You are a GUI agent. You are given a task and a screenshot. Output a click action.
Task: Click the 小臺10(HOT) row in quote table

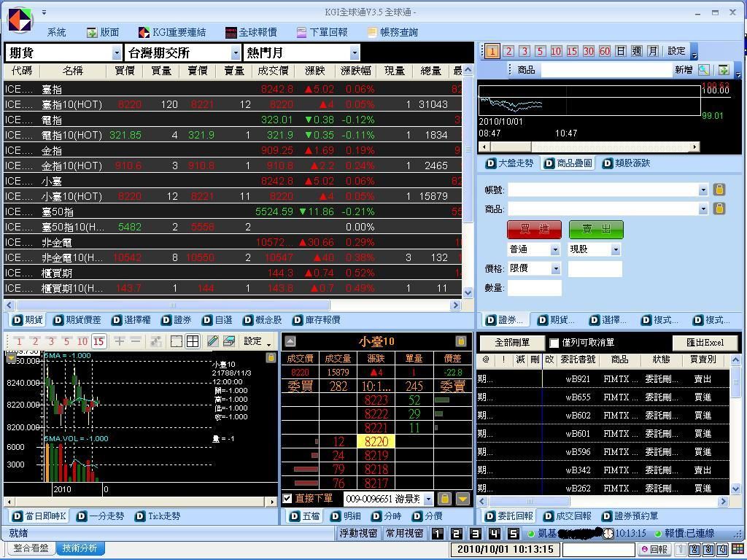[233, 196]
